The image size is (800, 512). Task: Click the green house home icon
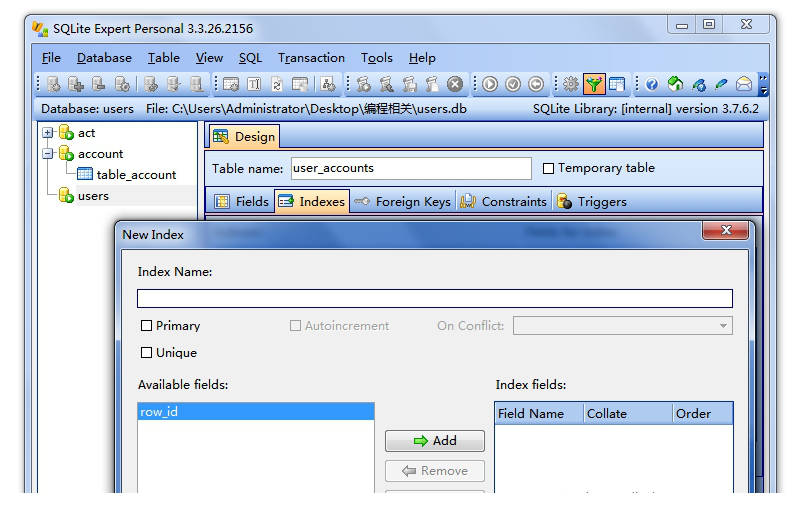(675, 84)
